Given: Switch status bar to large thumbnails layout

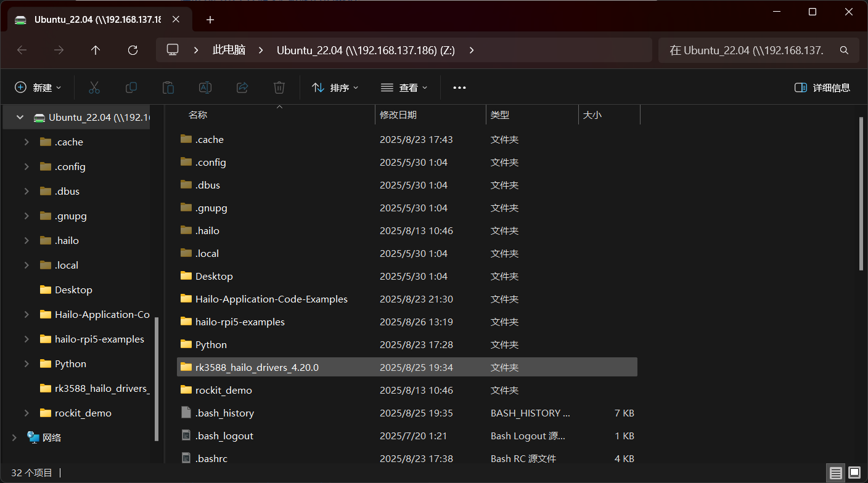Looking at the screenshot, I should [853, 473].
